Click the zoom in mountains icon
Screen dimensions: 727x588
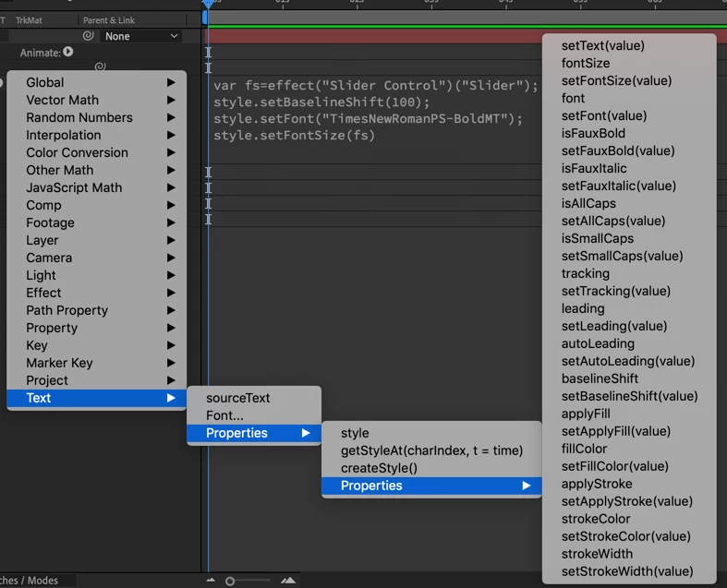click(288, 580)
